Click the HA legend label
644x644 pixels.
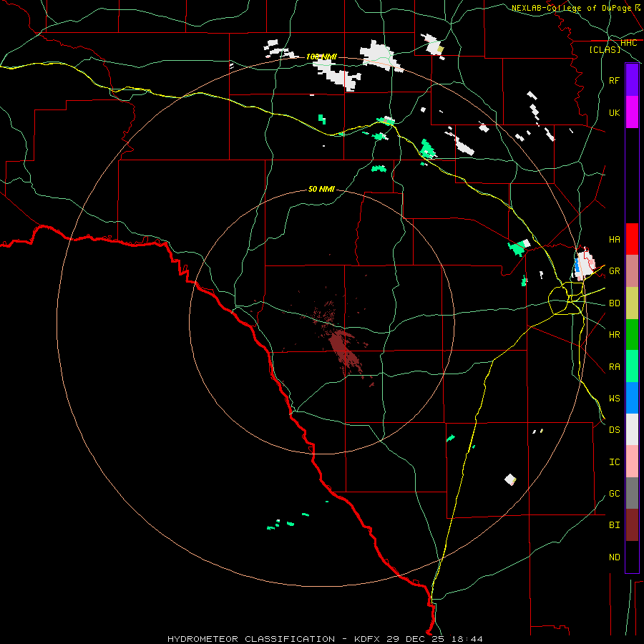point(614,239)
